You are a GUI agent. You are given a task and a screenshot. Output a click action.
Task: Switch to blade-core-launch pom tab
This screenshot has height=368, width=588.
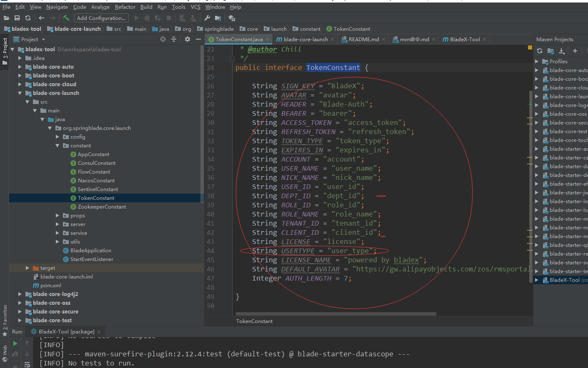[305, 39]
